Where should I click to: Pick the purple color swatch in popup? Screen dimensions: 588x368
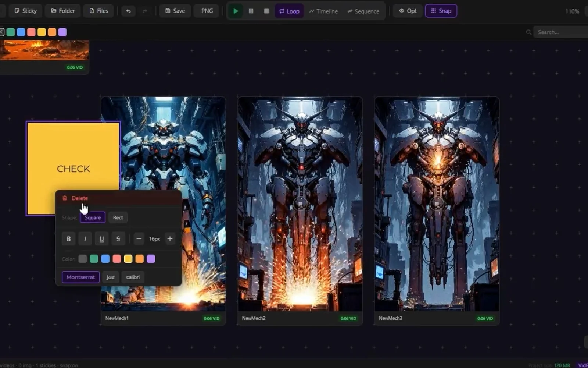(151, 259)
